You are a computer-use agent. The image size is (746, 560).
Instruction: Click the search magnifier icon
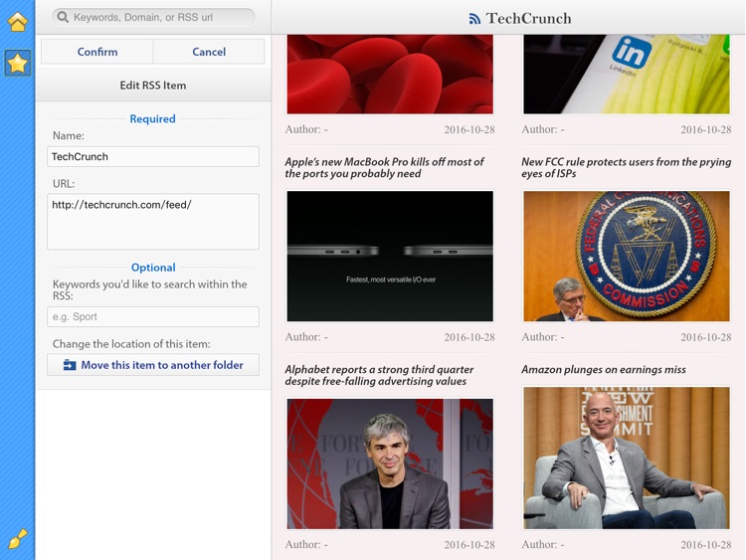[63, 17]
